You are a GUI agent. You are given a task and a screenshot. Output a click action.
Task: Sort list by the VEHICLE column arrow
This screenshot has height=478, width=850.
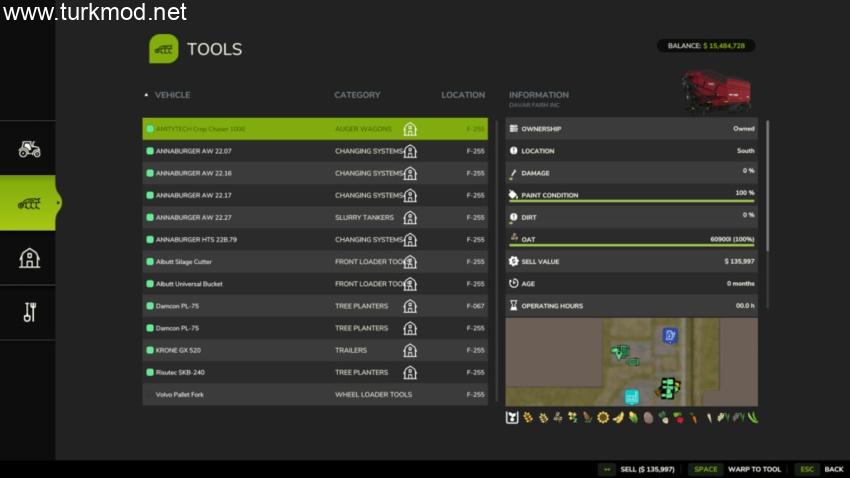coord(146,95)
